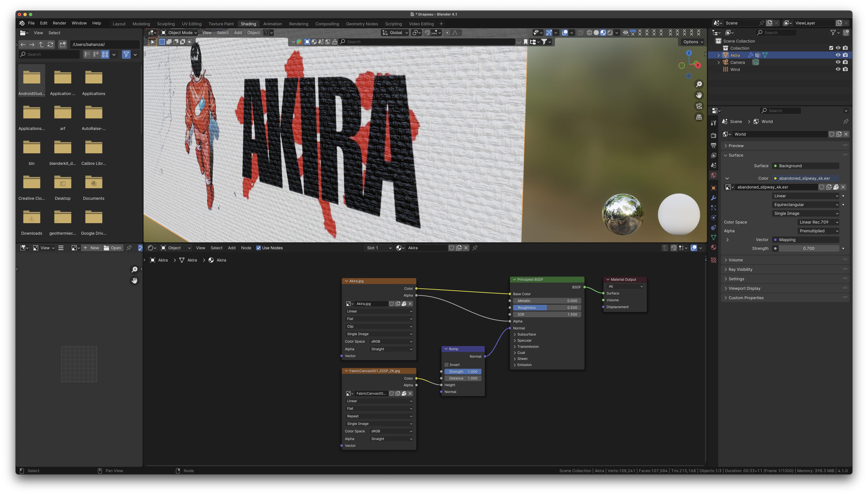Create a new folder in file browser
The height and width of the screenshot is (495, 868).
[63, 45]
